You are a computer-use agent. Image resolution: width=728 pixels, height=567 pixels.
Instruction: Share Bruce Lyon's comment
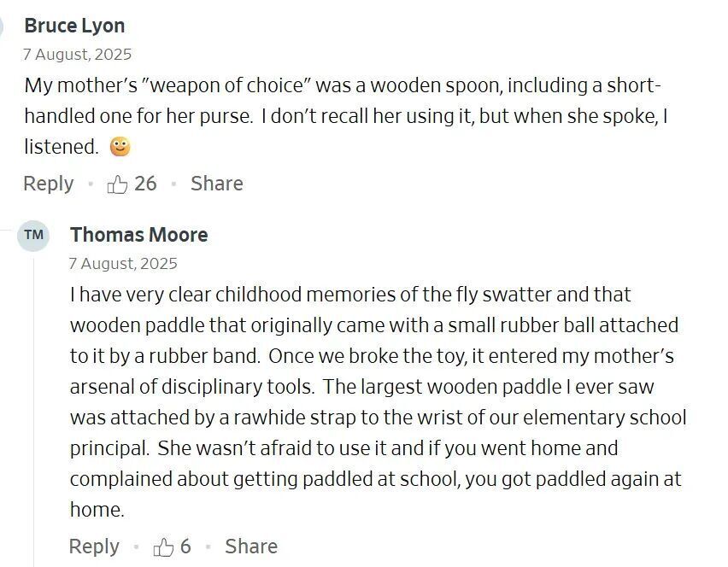(x=216, y=184)
